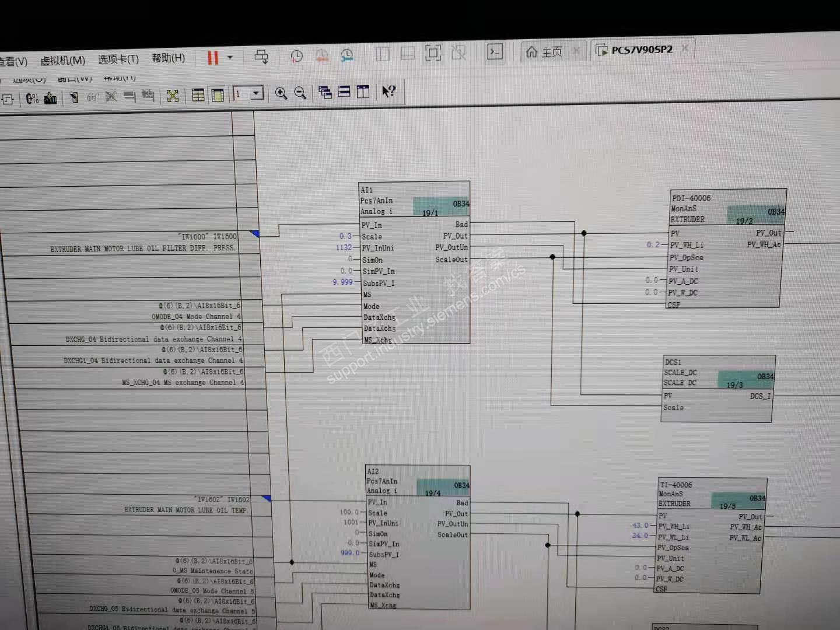This screenshot has height=630, width=840.
Task: Click the PV_WH_Li value 43.0 on TI-40006
Action: [x=640, y=526]
